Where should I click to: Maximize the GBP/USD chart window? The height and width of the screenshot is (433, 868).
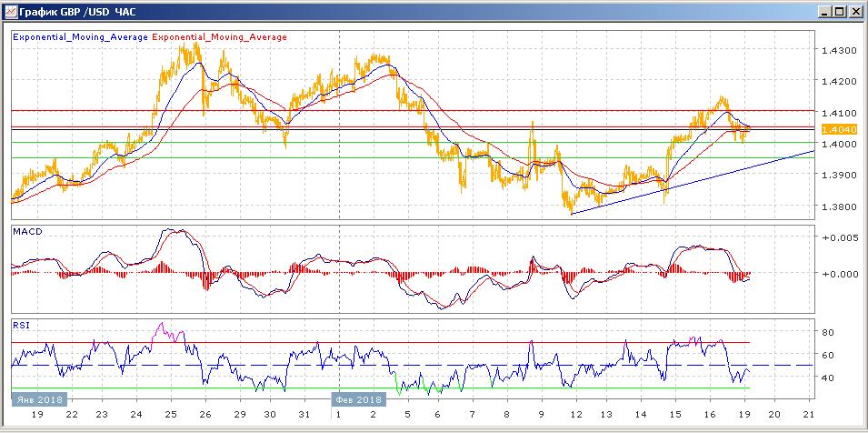(840, 12)
